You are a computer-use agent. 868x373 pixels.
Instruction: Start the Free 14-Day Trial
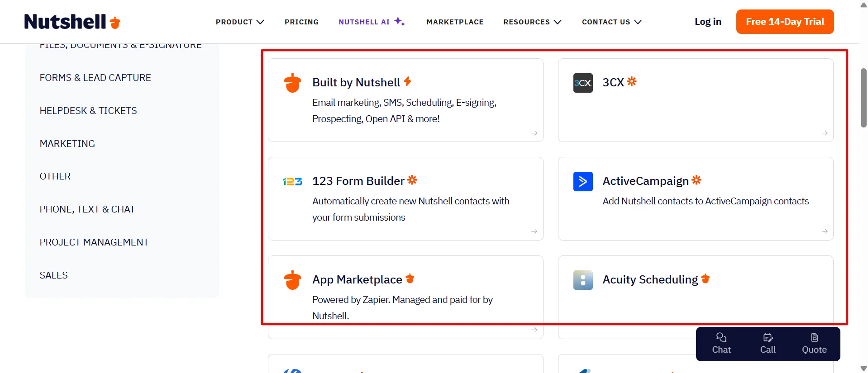(785, 22)
